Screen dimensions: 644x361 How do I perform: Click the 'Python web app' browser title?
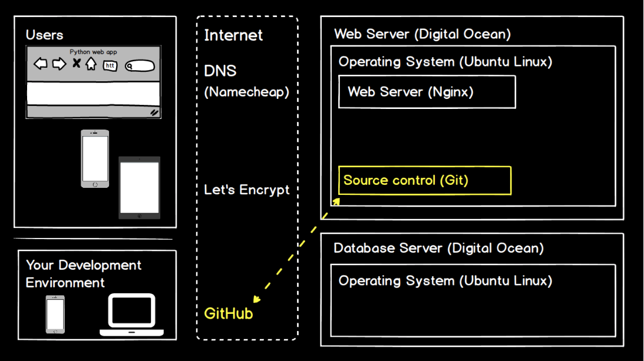click(93, 52)
